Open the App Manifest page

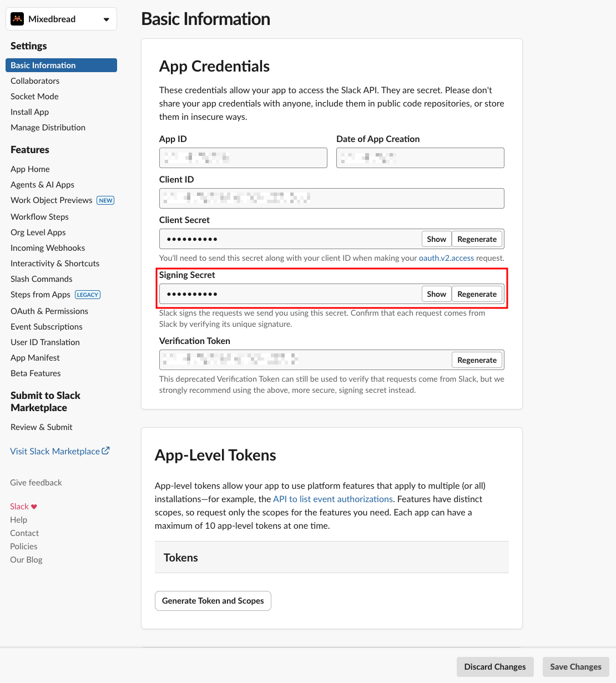pyautogui.click(x=35, y=358)
